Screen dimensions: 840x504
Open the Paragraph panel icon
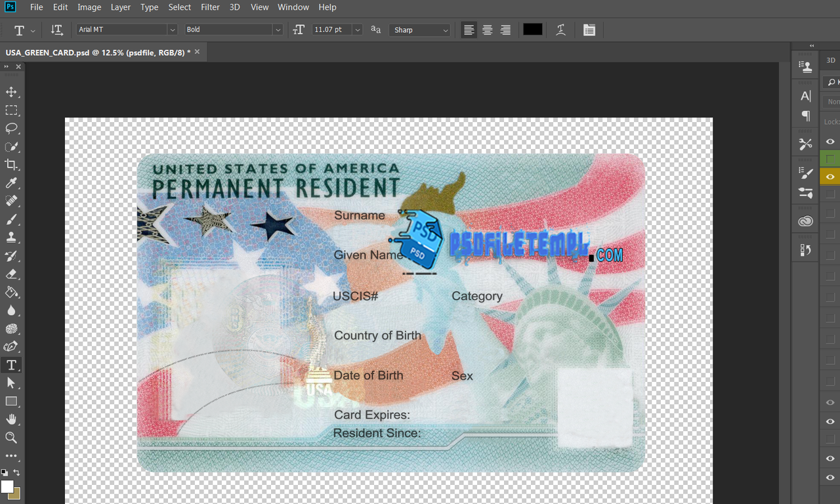tap(805, 115)
